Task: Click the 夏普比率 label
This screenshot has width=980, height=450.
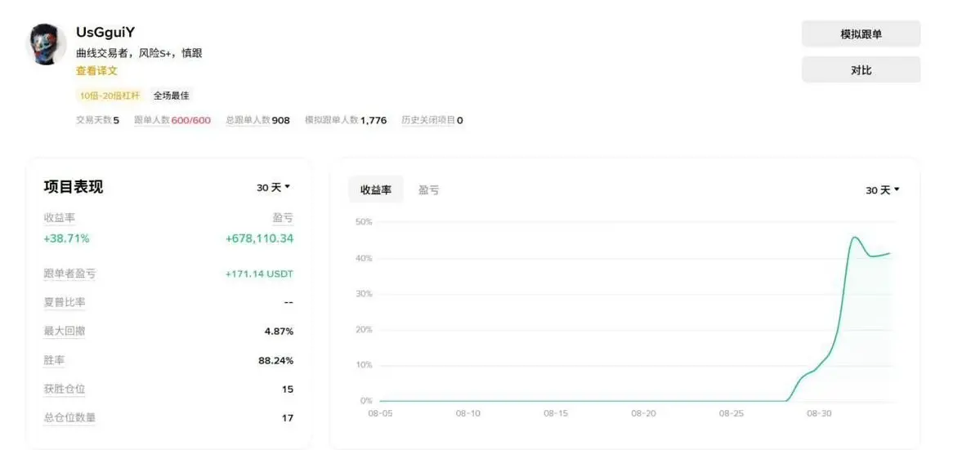Action: coord(65,302)
